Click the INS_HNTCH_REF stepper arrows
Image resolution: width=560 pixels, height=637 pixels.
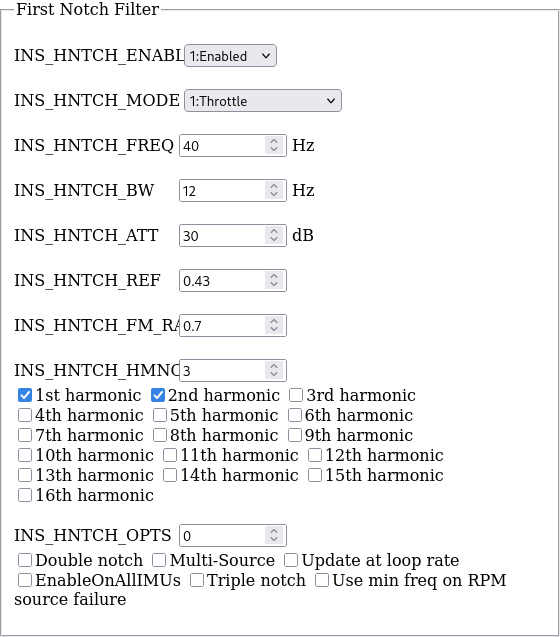274,280
